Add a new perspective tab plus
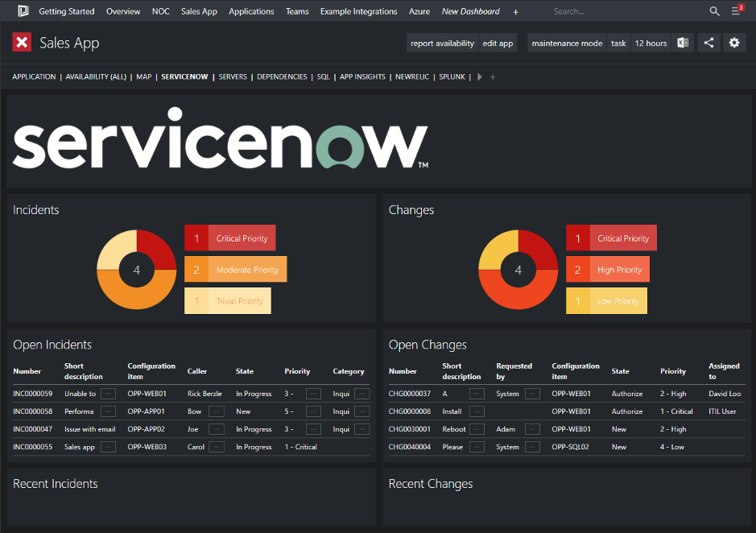Screen dimensions: 756x533 493,77
